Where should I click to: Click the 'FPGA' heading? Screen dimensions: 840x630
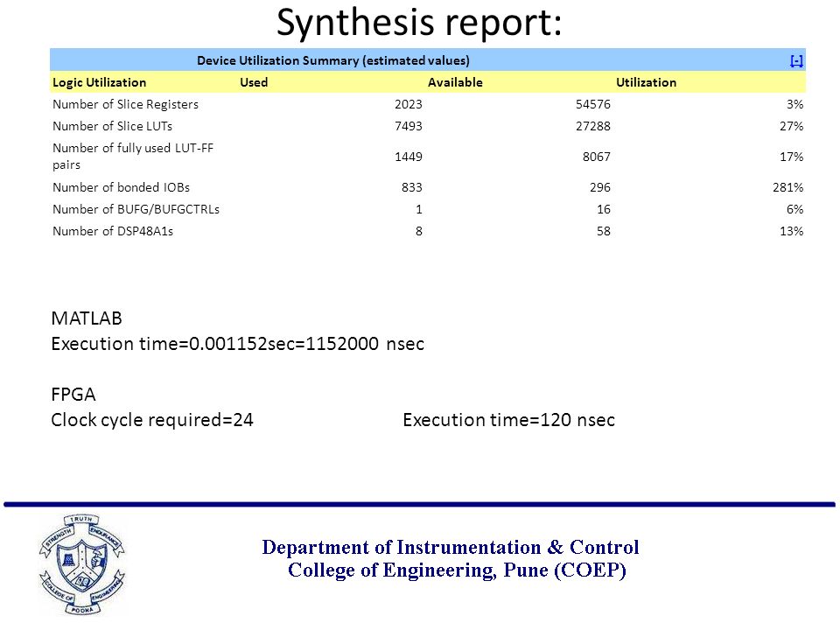coord(73,395)
